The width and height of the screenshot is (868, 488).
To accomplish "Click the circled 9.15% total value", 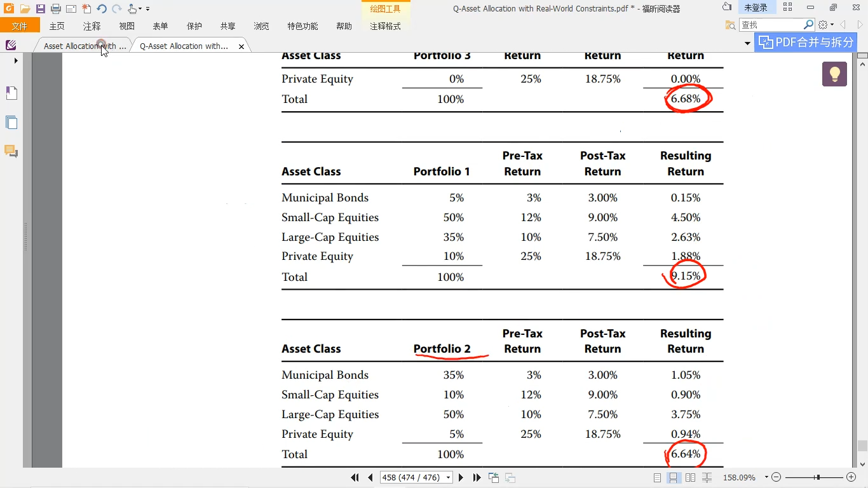I will click(x=685, y=276).
